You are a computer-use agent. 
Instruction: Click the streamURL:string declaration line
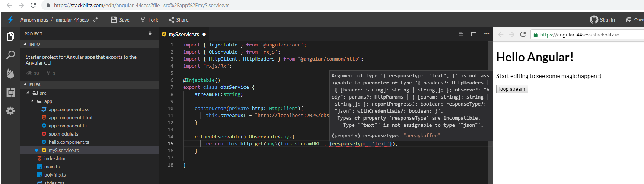(x=219, y=94)
